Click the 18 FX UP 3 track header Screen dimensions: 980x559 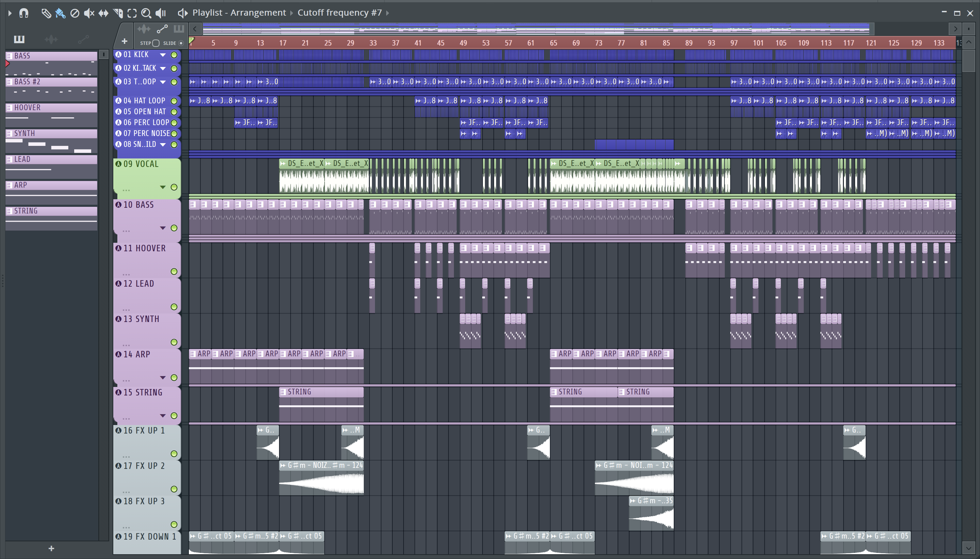point(147,513)
